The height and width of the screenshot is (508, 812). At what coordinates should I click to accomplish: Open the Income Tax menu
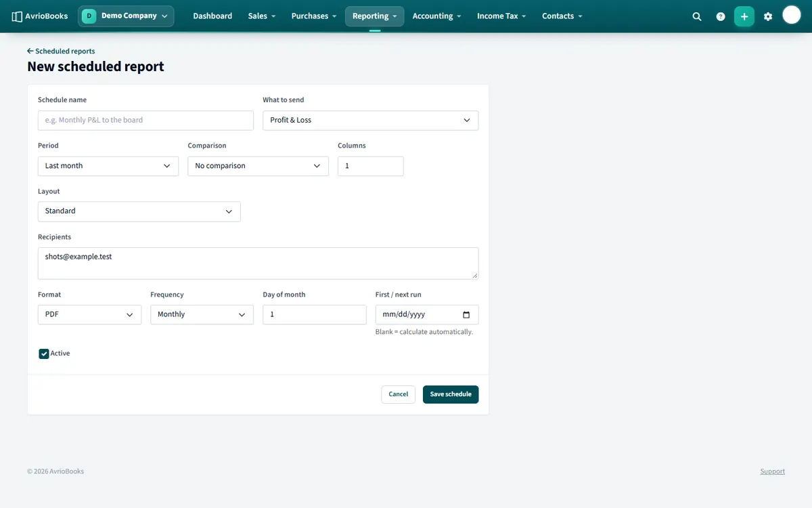tap(501, 16)
